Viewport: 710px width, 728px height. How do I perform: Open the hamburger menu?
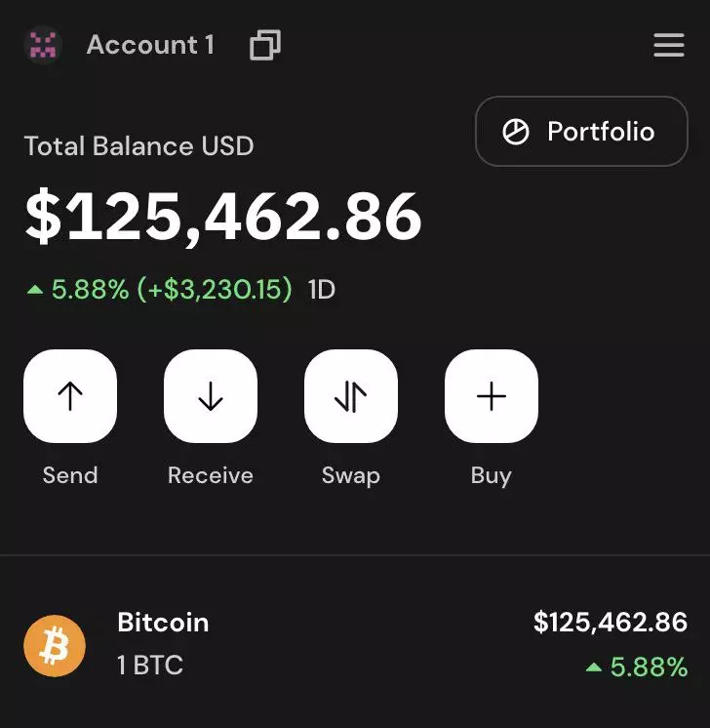click(669, 45)
